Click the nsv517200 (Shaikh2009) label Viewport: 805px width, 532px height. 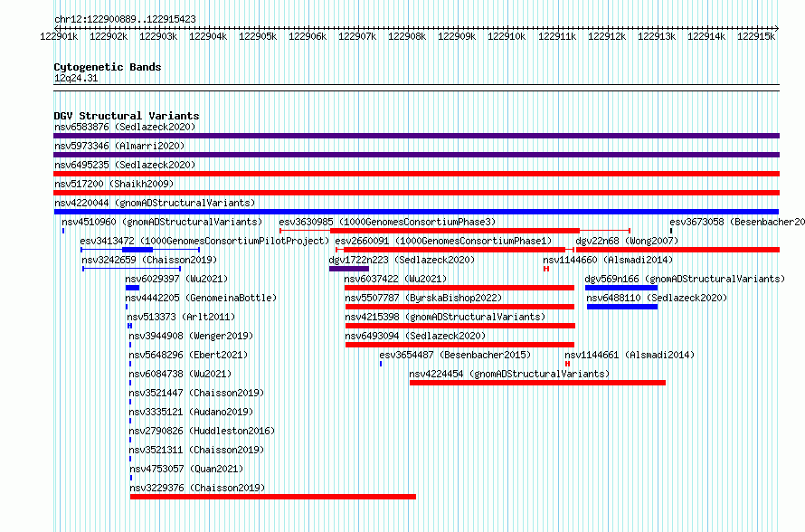(x=114, y=184)
